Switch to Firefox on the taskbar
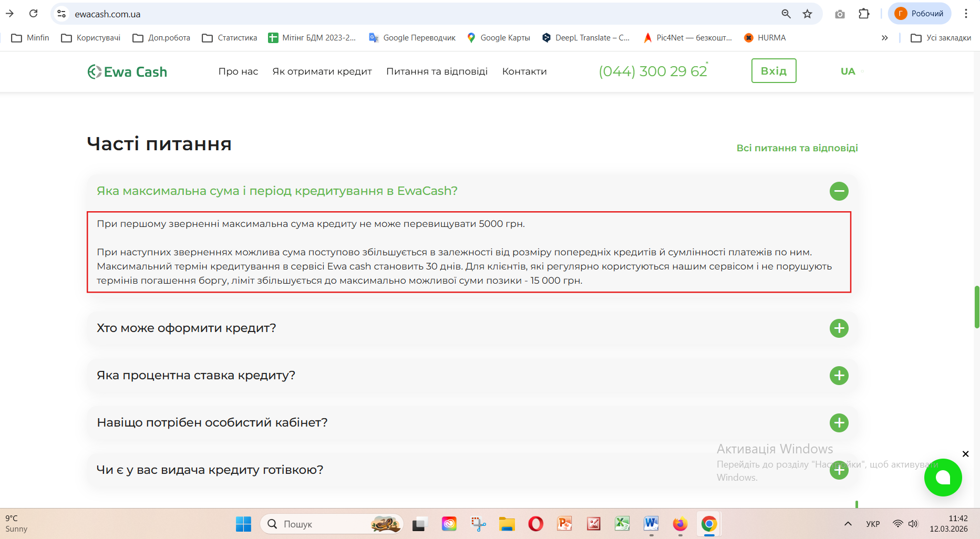 680,524
